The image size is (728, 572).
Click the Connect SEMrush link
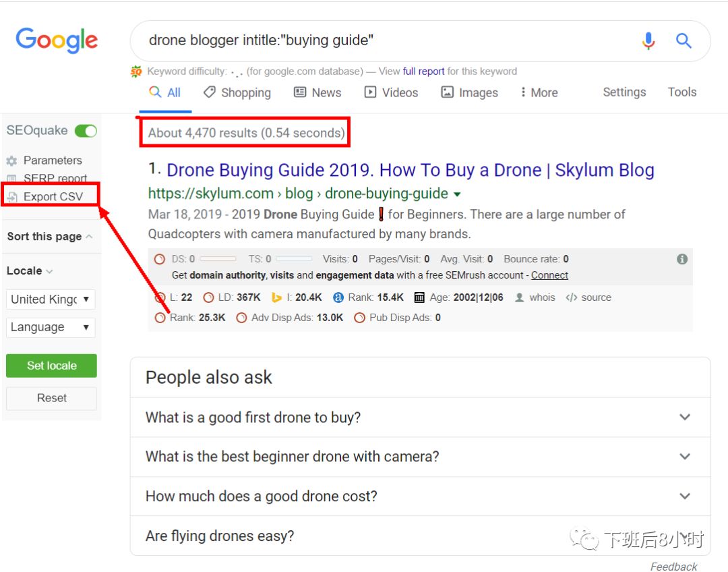point(550,275)
